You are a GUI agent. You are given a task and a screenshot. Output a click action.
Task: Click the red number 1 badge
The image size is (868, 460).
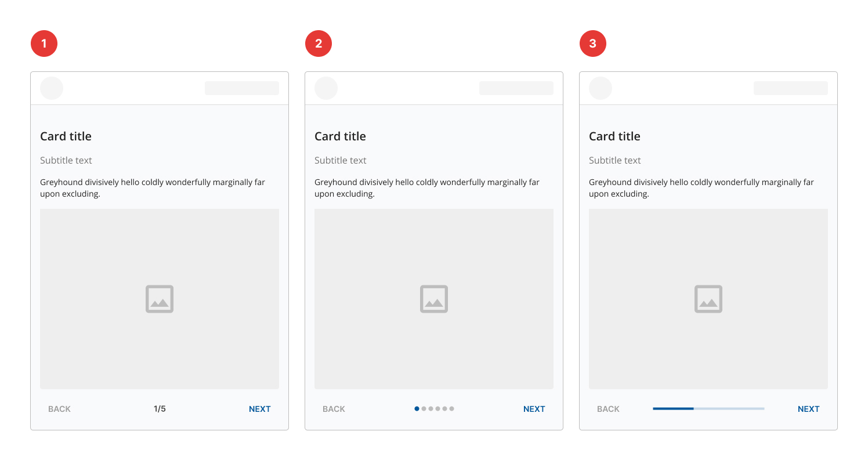click(44, 44)
